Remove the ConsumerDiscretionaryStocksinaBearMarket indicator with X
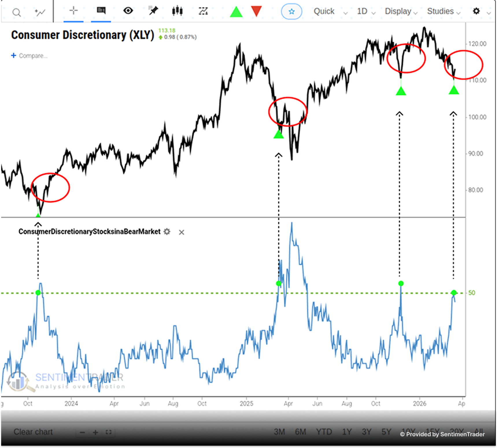This screenshot has height=448, width=497. click(x=181, y=232)
